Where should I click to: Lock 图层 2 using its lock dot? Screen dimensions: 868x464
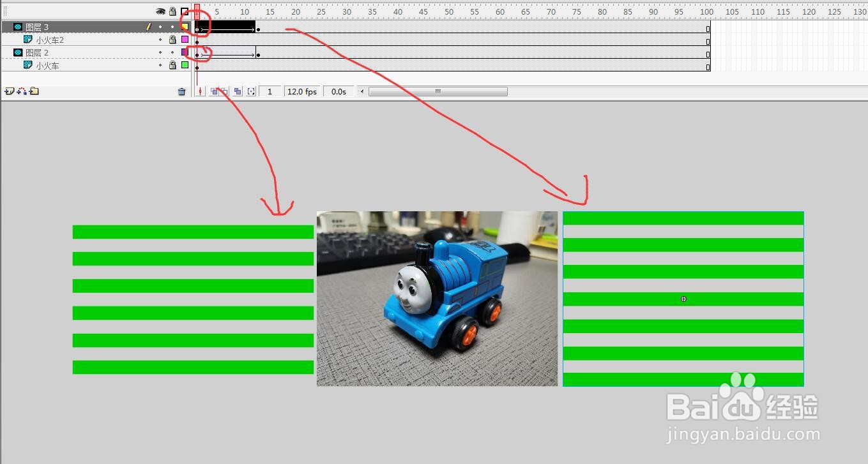click(x=172, y=52)
